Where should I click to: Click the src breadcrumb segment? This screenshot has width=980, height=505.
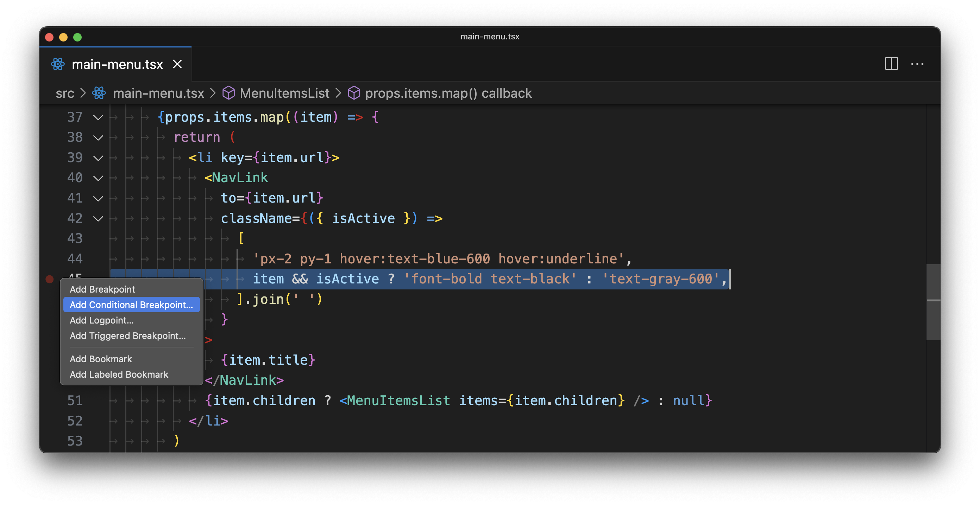(65, 93)
